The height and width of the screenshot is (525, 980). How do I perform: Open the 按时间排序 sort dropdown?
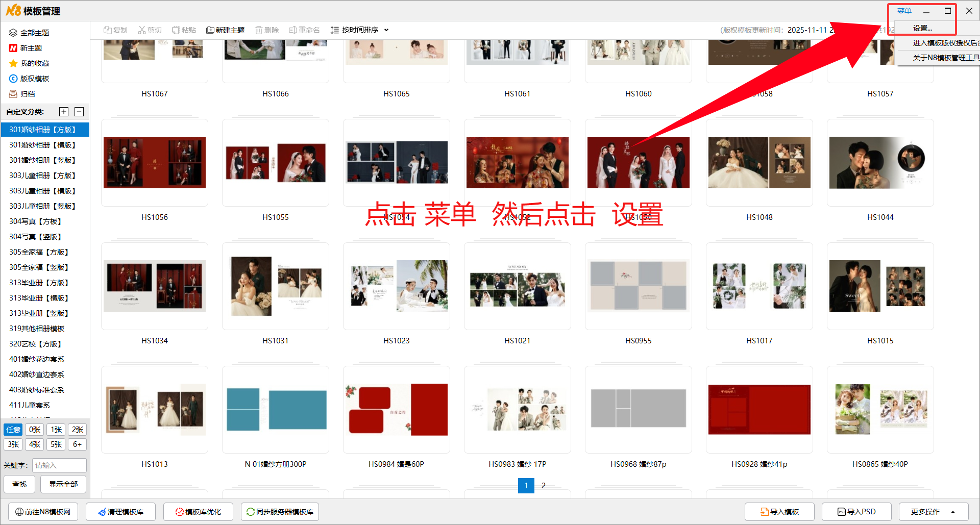point(360,30)
